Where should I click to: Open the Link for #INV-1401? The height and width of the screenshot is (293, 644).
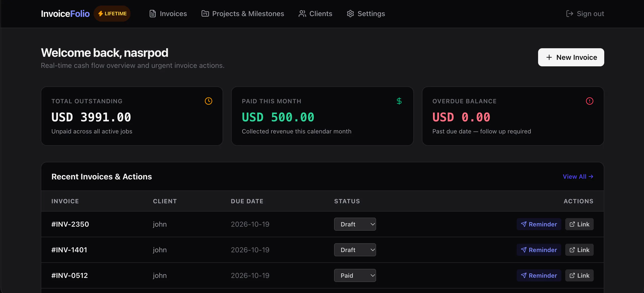tap(579, 250)
